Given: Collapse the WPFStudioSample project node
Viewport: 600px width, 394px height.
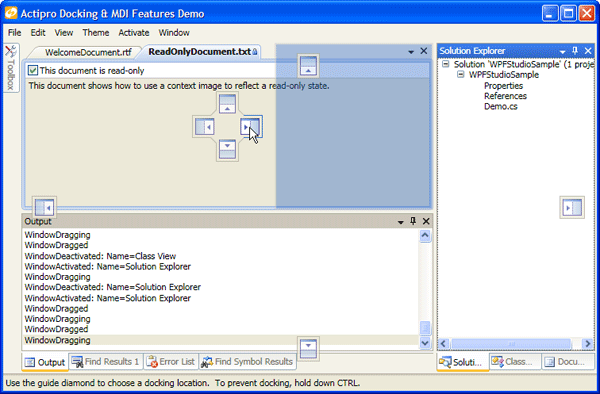Looking at the screenshot, I should coord(461,75).
